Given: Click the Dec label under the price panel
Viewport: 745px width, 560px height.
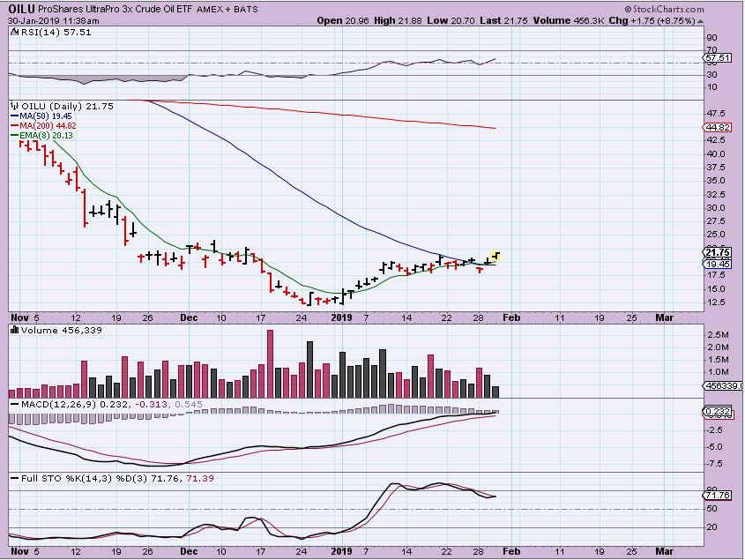Looking at the screenshot, I should coord(189,318).
